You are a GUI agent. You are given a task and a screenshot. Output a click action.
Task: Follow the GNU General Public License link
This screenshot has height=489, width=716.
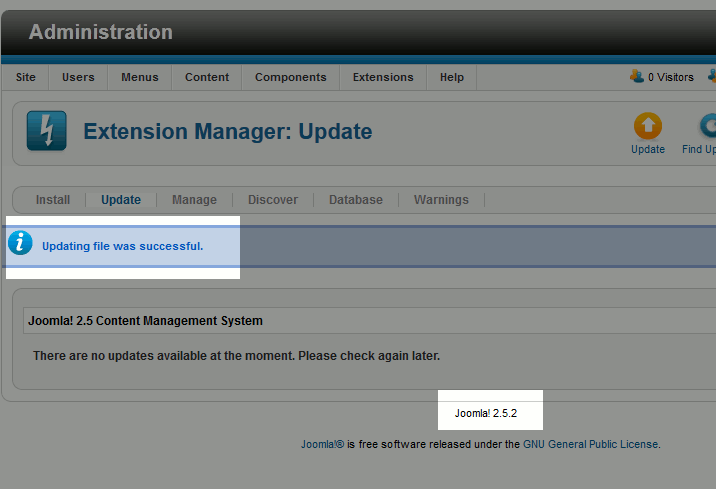pyautogui.click(x=590, y=444)
